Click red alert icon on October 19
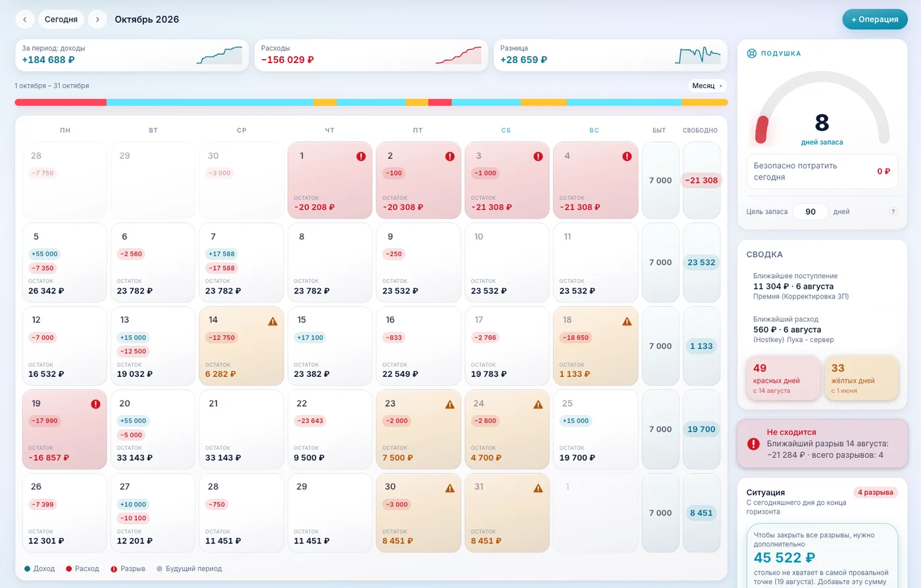The image size is (921, 588). (x=95, y=404)
